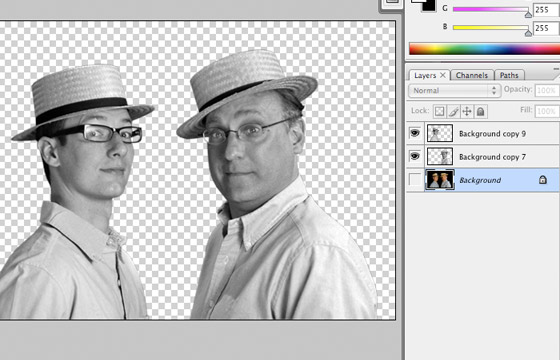This screenshot has width=560, height=360.
Task: Switch to the Paths tab
Action: point(509,75)
